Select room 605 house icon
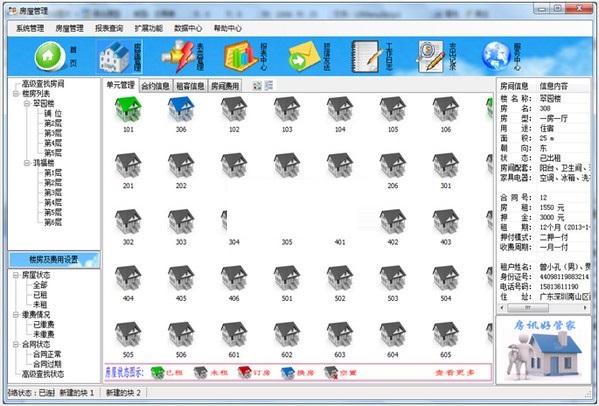 coord(446,334)
